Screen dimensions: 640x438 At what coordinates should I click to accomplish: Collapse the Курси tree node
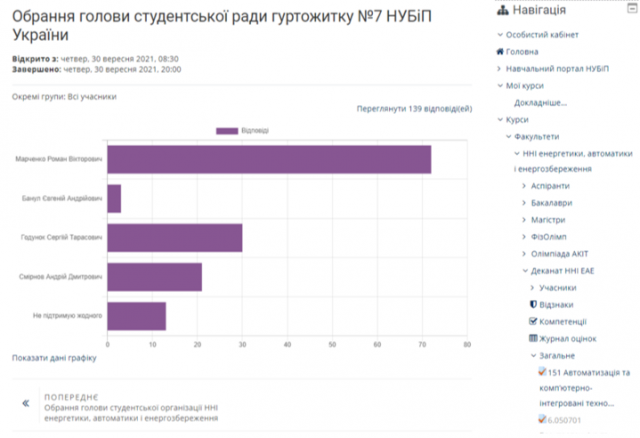tap(500, 120)
